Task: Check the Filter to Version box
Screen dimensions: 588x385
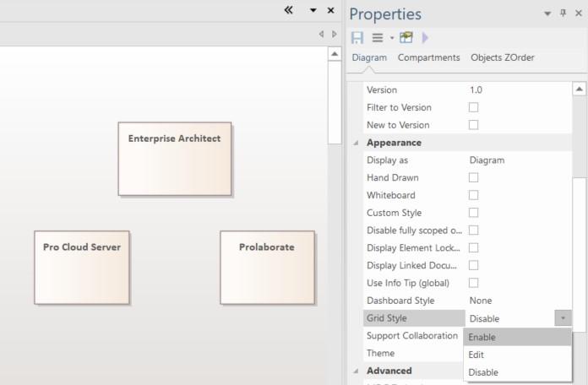Action: [473, 107]
